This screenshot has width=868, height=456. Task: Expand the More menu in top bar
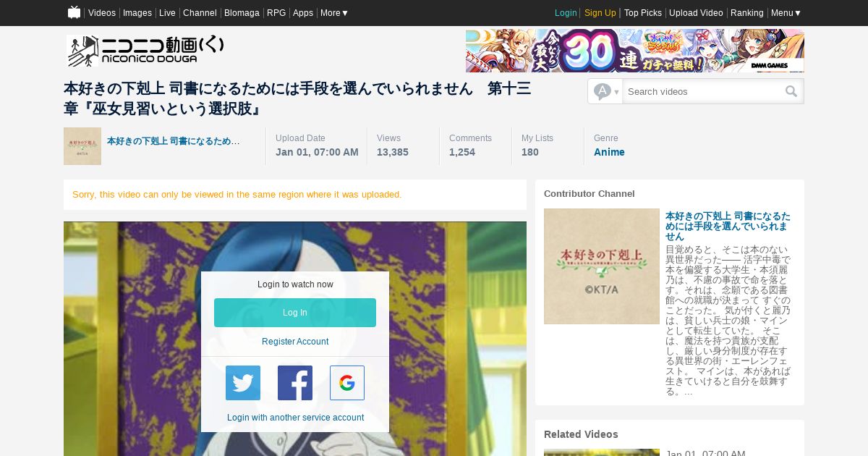(x=334, y=13)
